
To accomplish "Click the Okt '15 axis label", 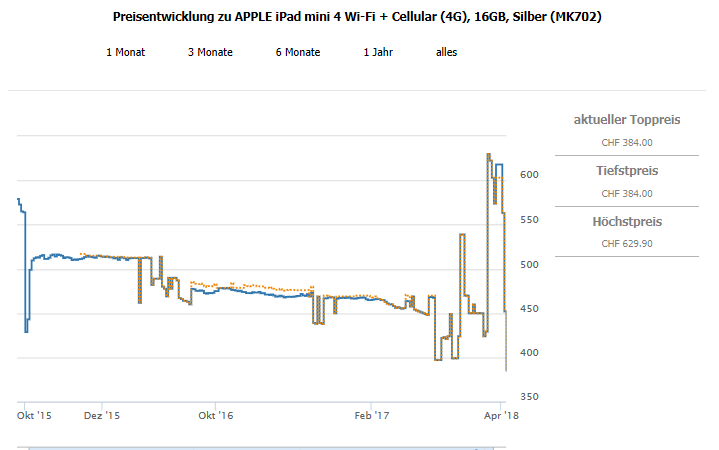I will coord(35,414).
